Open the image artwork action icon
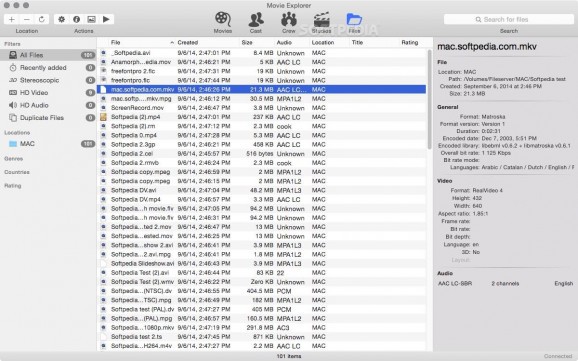 [x=91, y=19]
